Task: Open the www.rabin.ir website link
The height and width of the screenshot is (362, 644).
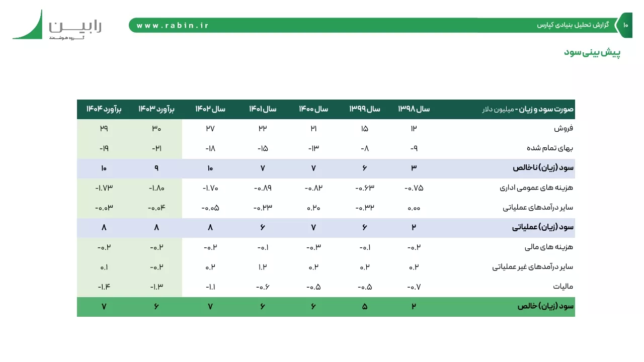Action: tap(173, 25)
